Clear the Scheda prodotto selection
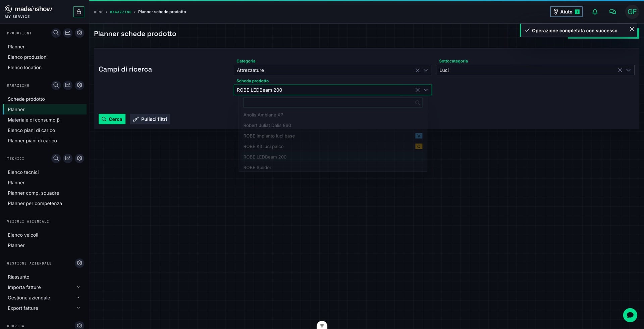 tap(417, 90)
